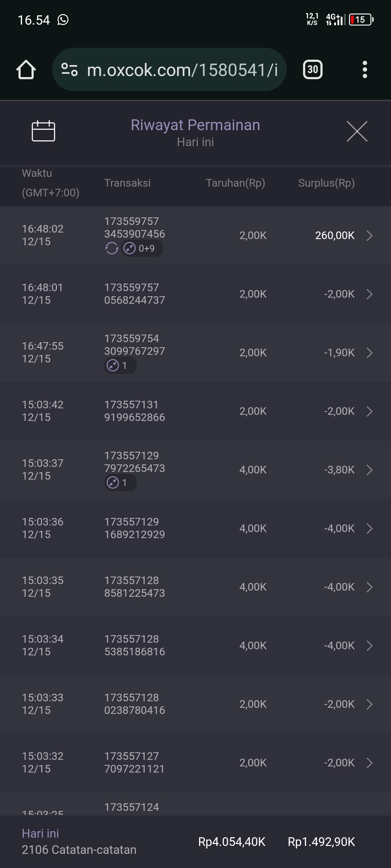This screenshot has width=391, height=868.
Task: Tap the Surplus(Rp) column header
Action: (x=326, y=183)
